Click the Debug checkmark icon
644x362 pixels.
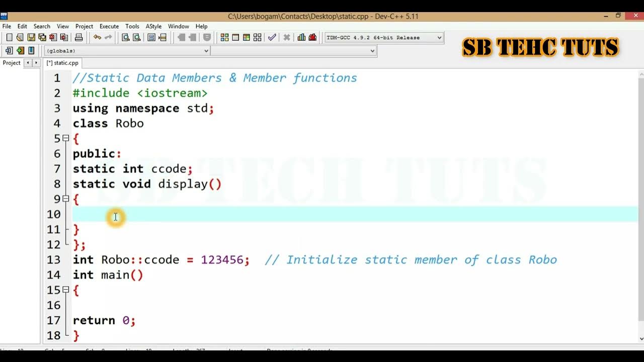point(272,37)
